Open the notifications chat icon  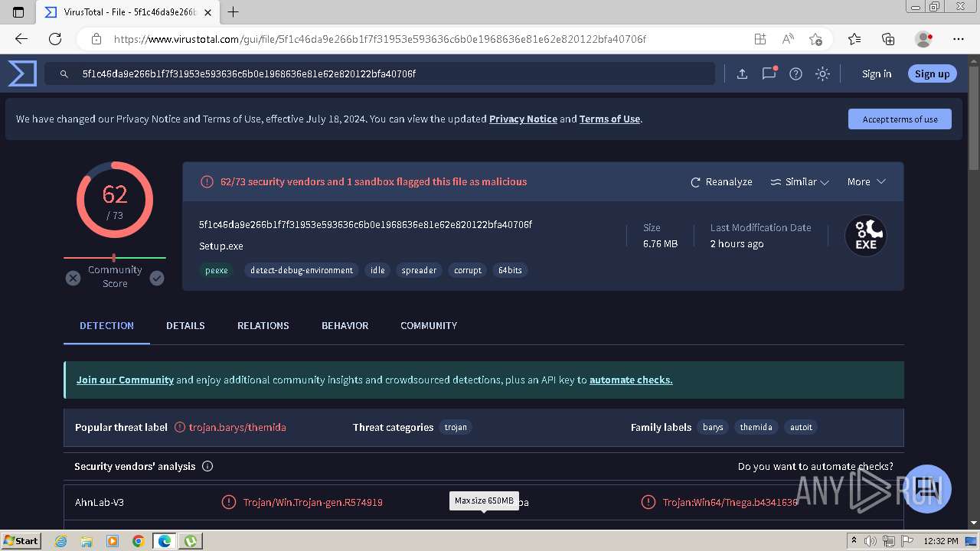[x=769, y=73]
